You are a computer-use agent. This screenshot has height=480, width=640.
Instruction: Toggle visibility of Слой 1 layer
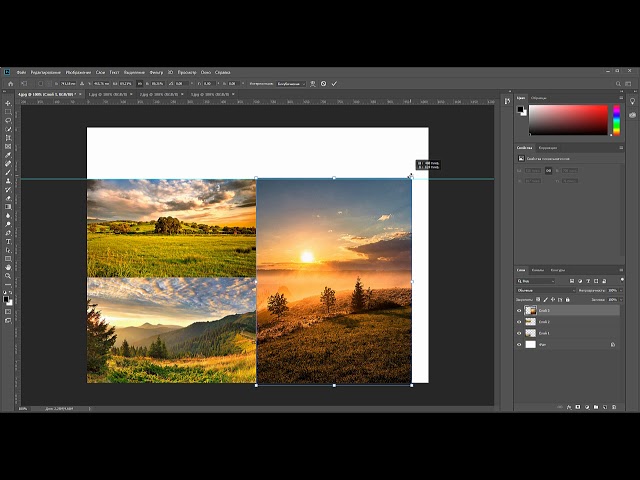coord(519,333)
